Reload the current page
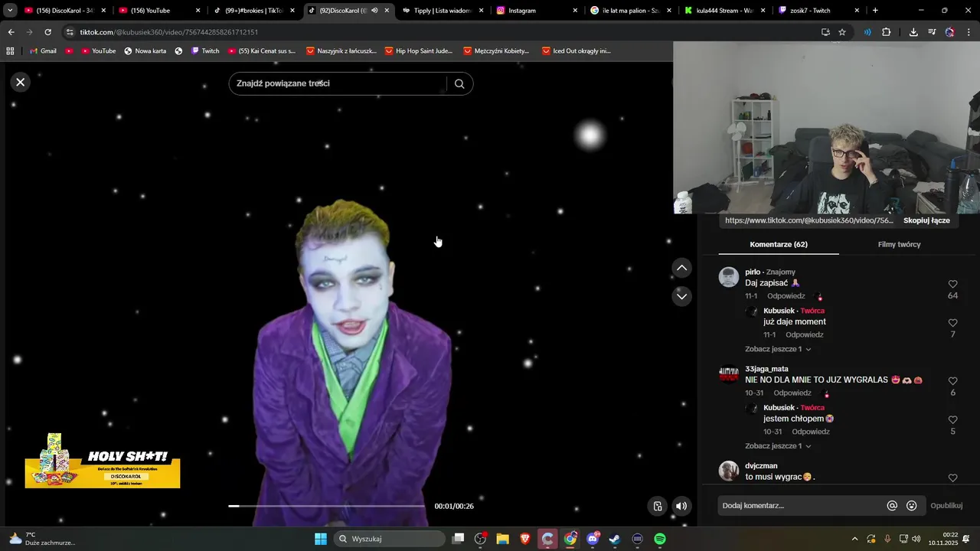This screenshot has height=551, width=980. (47, 32)
